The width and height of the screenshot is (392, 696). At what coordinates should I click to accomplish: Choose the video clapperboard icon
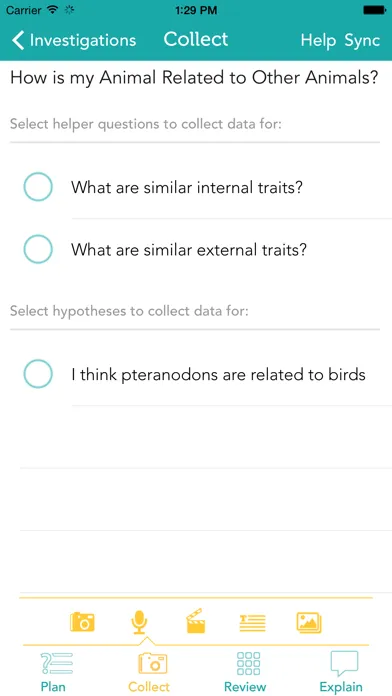click(x=195, y=621)
